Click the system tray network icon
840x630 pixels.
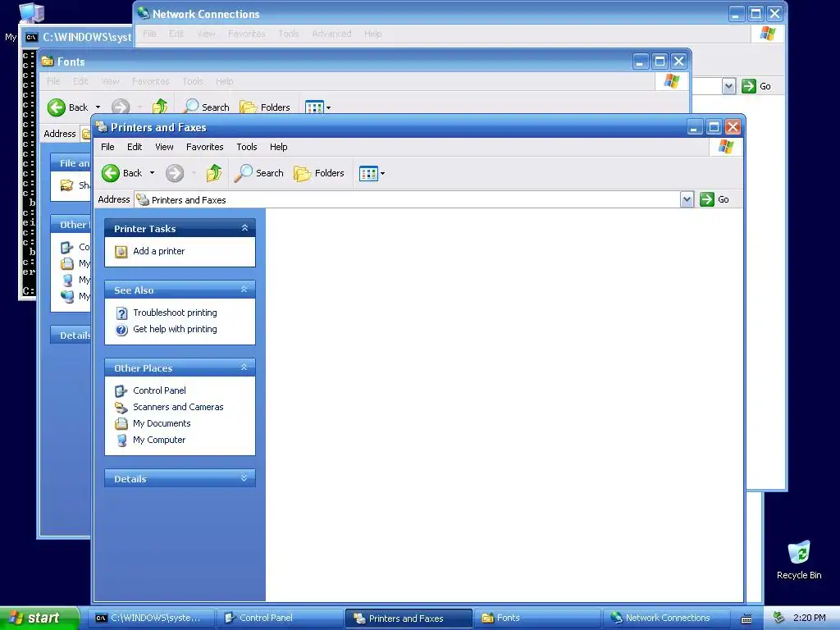pyautogui.click(x=779, y=619)
